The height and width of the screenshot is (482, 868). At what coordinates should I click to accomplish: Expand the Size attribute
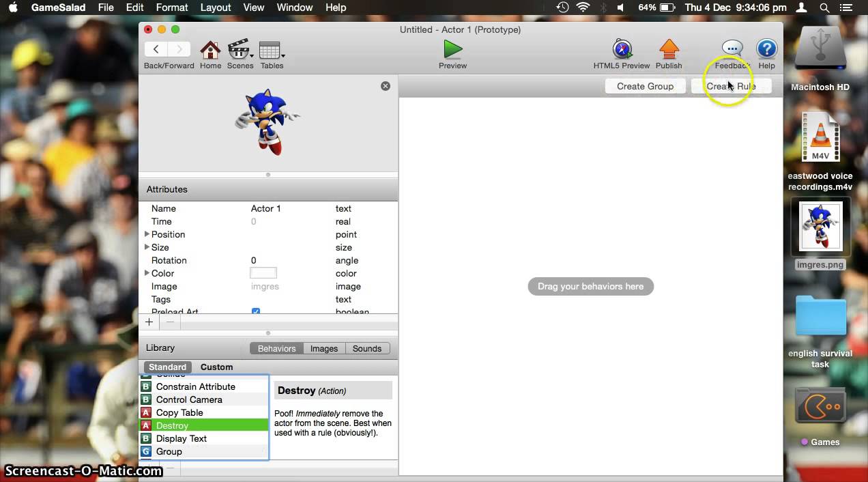147,247
